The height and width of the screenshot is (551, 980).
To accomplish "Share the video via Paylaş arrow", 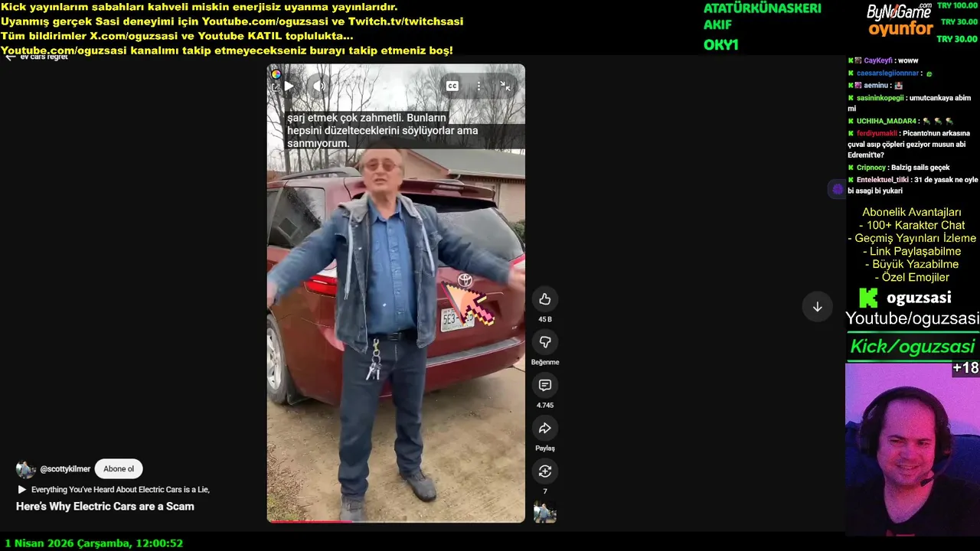I will tap(545, 428).
